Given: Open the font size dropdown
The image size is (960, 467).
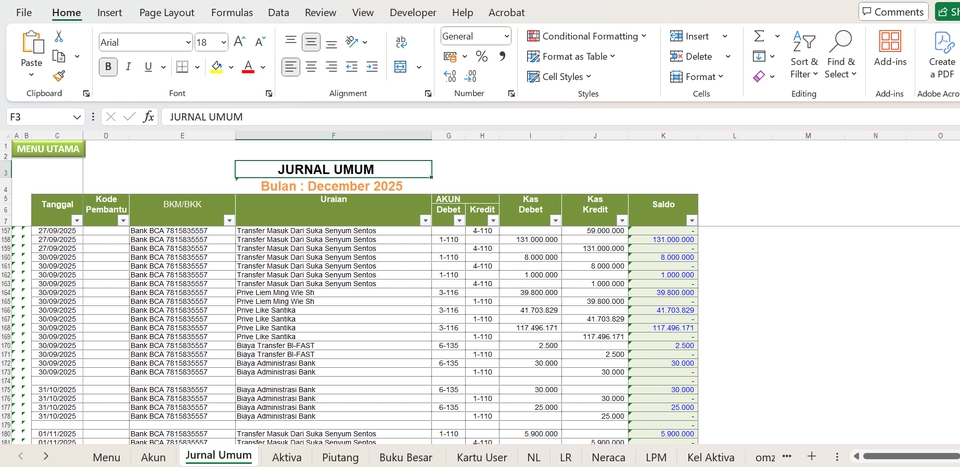Looking at the screenshot, I should pos(223,42).
